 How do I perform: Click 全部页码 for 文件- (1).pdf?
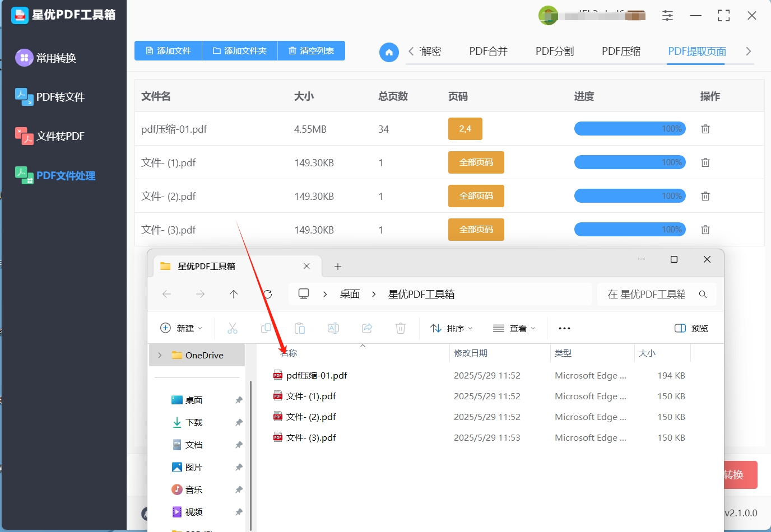(476, 162)
